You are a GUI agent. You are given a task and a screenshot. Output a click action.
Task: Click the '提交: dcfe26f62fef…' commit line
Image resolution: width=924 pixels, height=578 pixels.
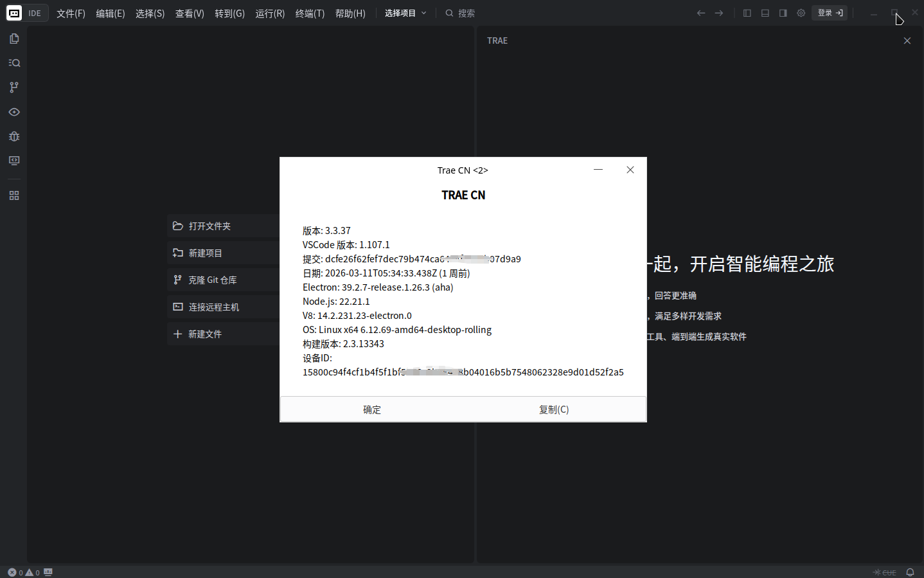412,259
